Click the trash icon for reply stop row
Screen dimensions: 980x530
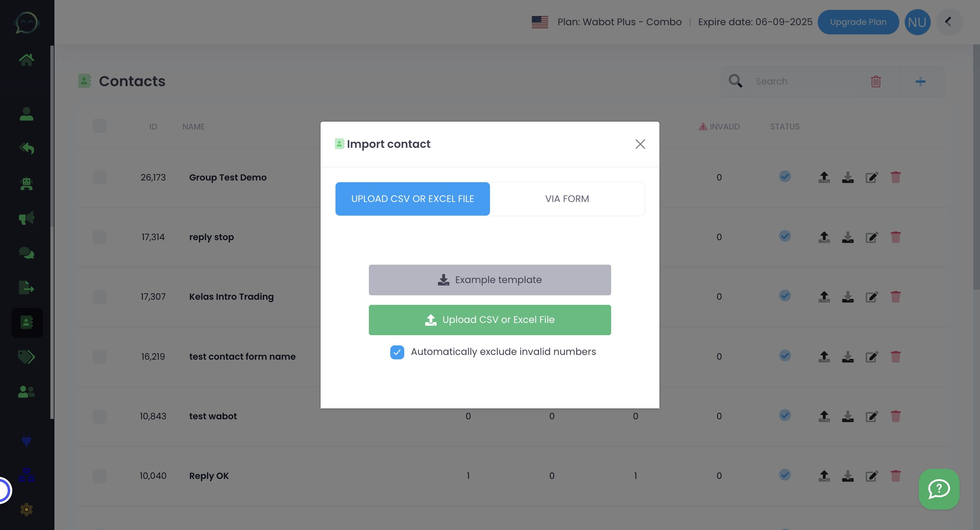[x=896, y=237]
